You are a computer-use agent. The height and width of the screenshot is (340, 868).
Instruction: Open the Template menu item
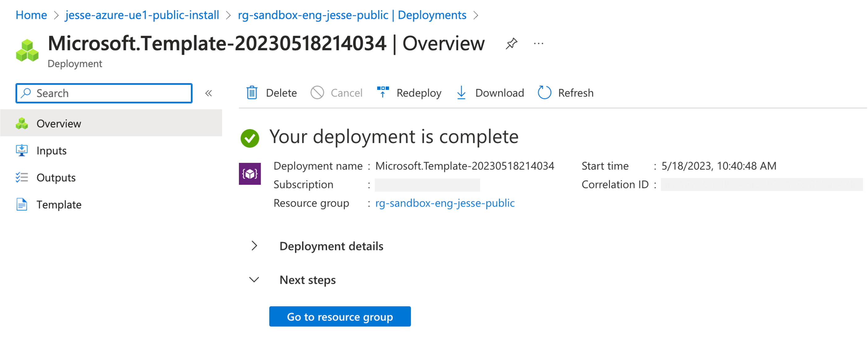tap(111, 204)
